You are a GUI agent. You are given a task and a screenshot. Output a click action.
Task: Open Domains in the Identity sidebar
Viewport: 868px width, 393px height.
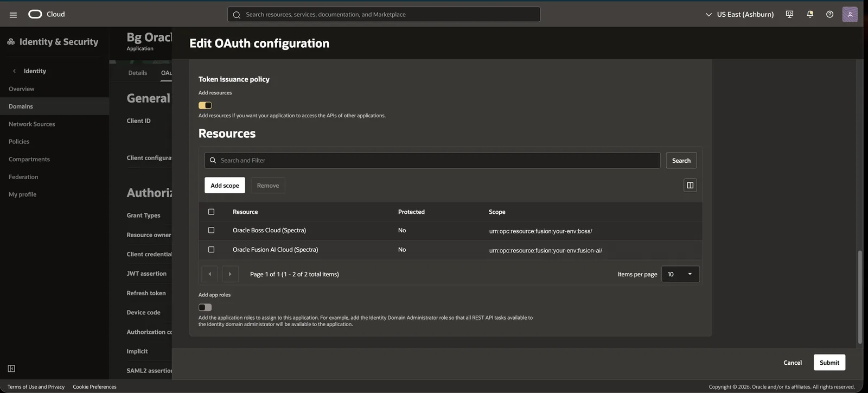tap(54, 106)
